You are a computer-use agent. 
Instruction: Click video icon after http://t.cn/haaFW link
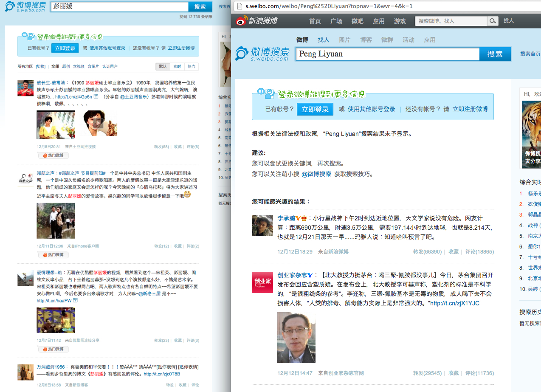tap(75, 300)
